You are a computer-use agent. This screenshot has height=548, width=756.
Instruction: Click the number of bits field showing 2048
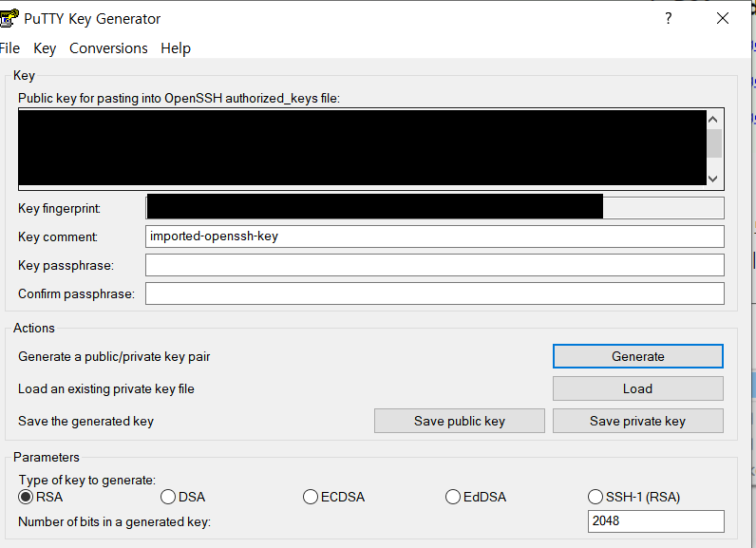point(655,521)
